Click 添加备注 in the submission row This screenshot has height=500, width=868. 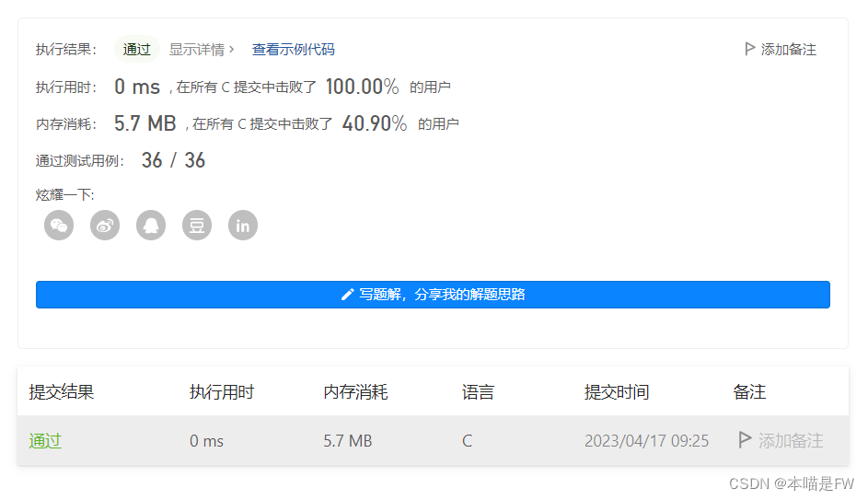(x=791, y=441)
